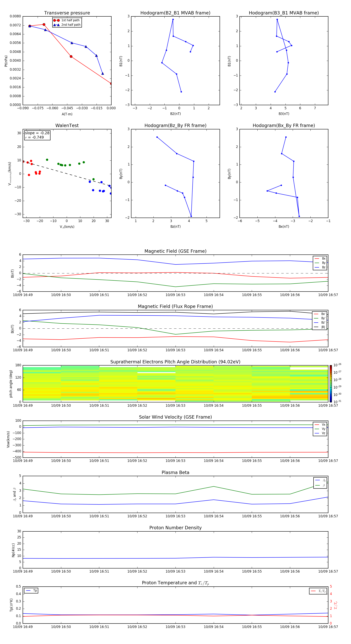Click '10/09 16:53' tick under Proton Temperature plot
351x644 pixels.
coord(175,627)
